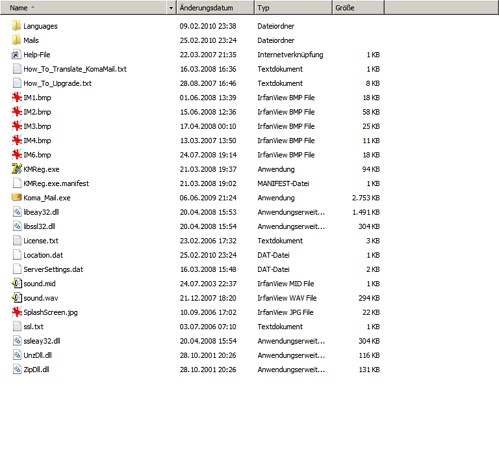Sort by the Name column header
499x473 pixels.
point(83,8)
